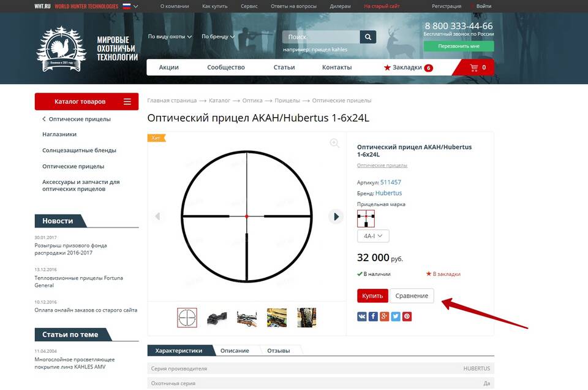Viewport: 588px width, 390px height.
Task: Share on Facebook icon
Action: click(x=373, y=316)
